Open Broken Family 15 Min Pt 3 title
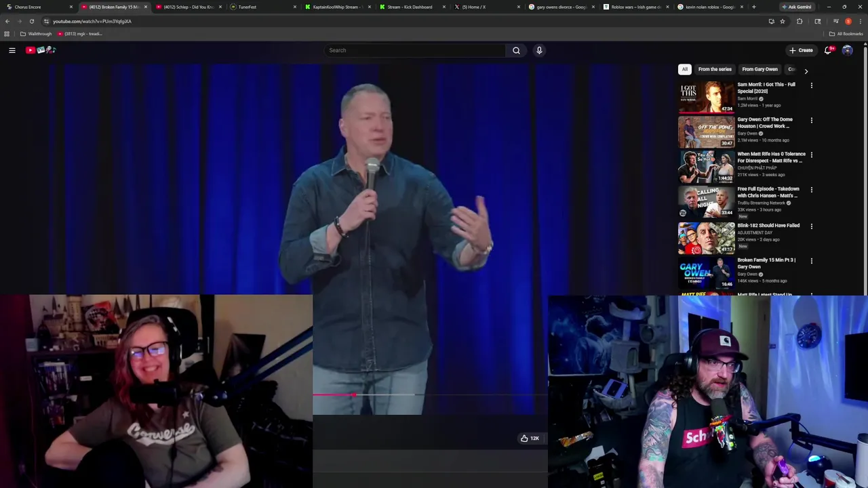868x488 pixels. click(766, 263)
